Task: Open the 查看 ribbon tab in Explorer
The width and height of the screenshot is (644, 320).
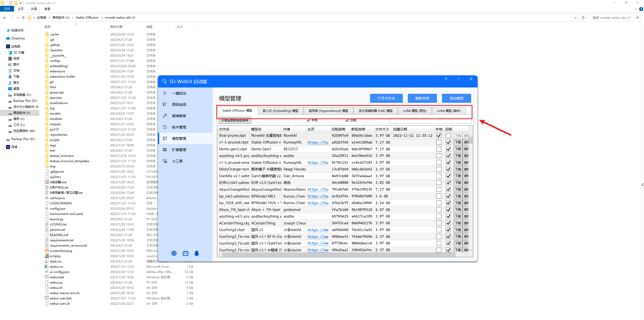Action: coord(47,9)
